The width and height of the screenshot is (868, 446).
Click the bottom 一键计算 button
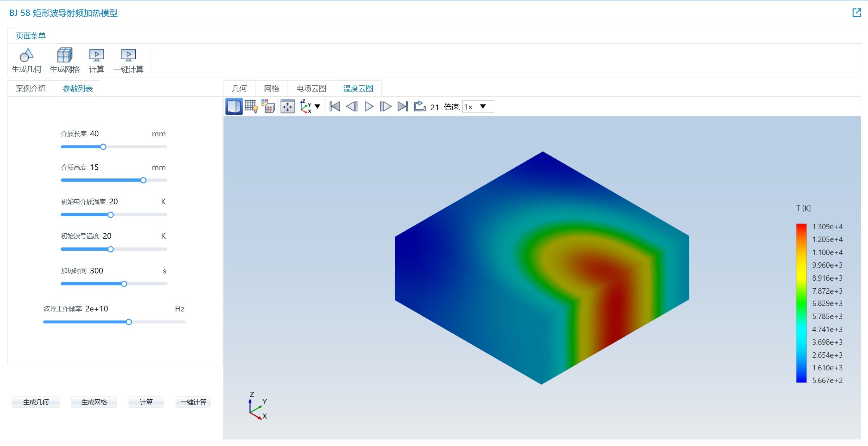(193, 402)
